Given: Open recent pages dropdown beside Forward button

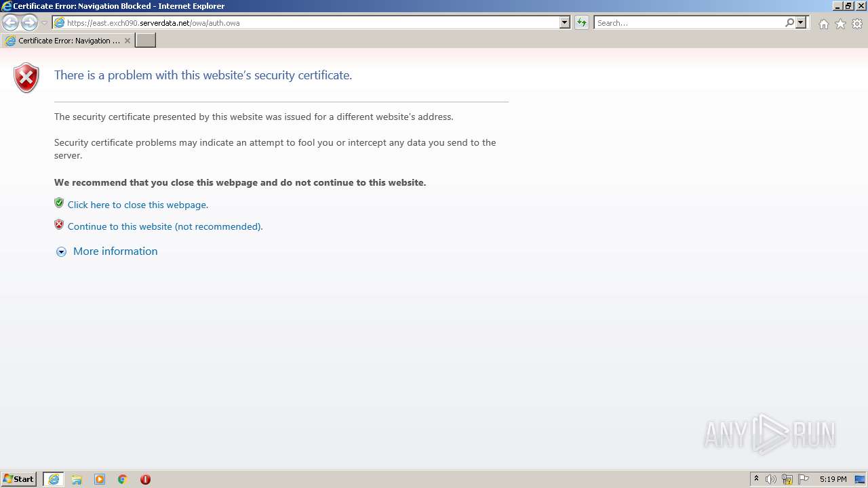Looking at the screenshot, I should [x=44, y=23].
